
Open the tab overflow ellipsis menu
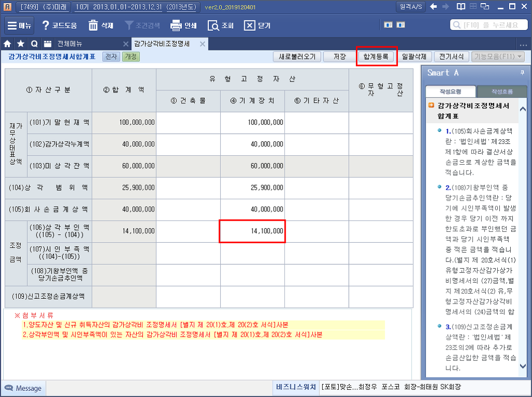[x=523, y=44]
